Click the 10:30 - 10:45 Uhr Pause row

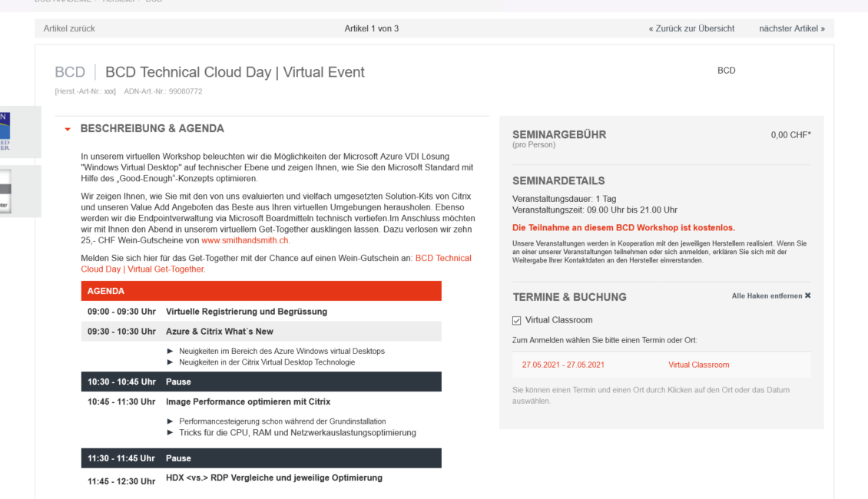click(261, 382)
